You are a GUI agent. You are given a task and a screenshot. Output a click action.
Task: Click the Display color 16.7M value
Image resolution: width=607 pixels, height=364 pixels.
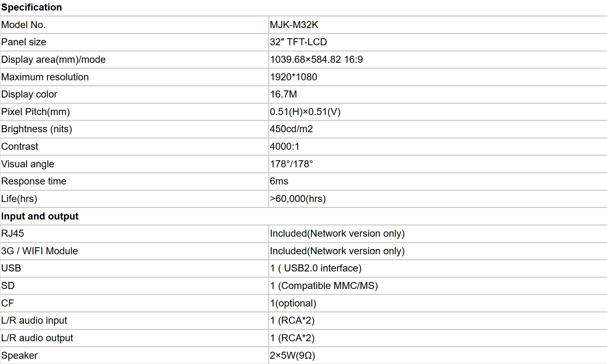pyautogui.click(x=284, y=94)
